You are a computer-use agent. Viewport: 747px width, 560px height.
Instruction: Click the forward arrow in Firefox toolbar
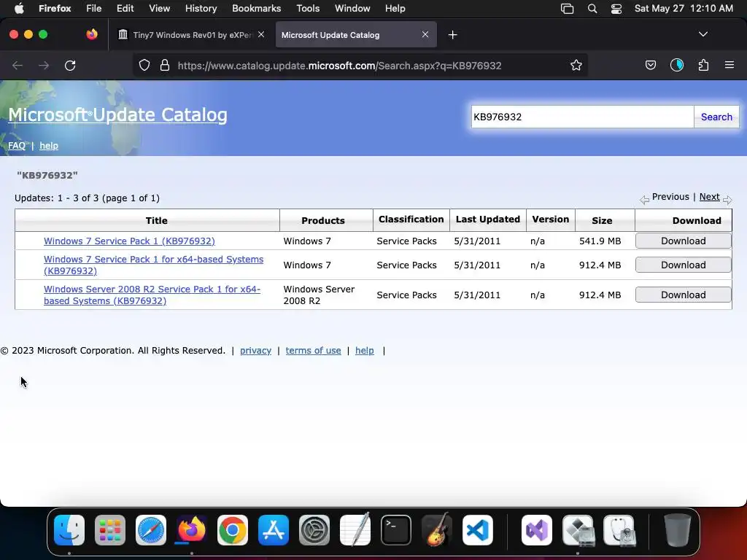[44, 66]
